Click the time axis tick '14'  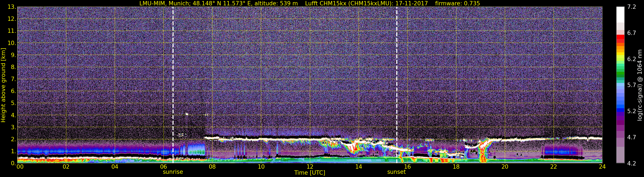click(358, 167)
